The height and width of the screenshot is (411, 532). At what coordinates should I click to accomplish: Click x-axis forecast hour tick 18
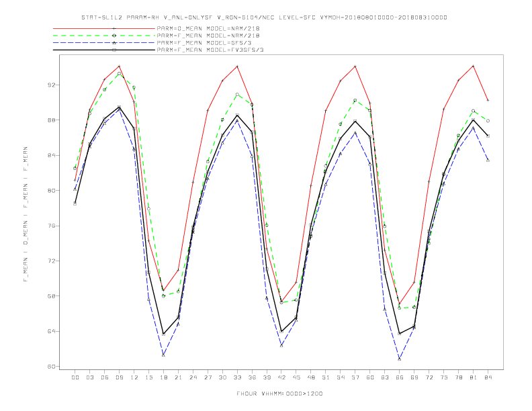coord(163,377)
